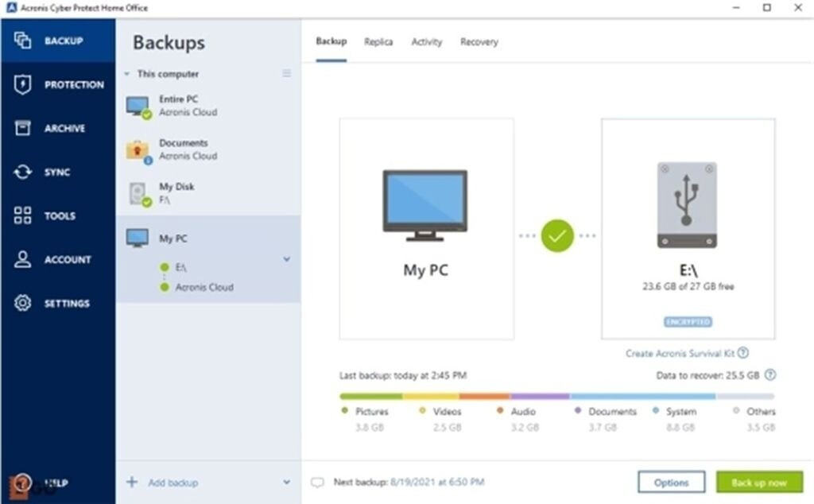Open the Account person icon
The image size is (814, 504).
click(x=23, y=260)
